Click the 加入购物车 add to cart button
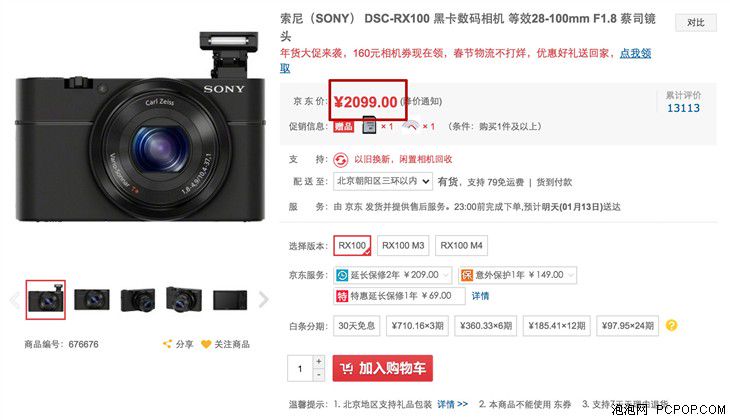The height and width of the screenshot is (420, 730). tap(383, 368)
